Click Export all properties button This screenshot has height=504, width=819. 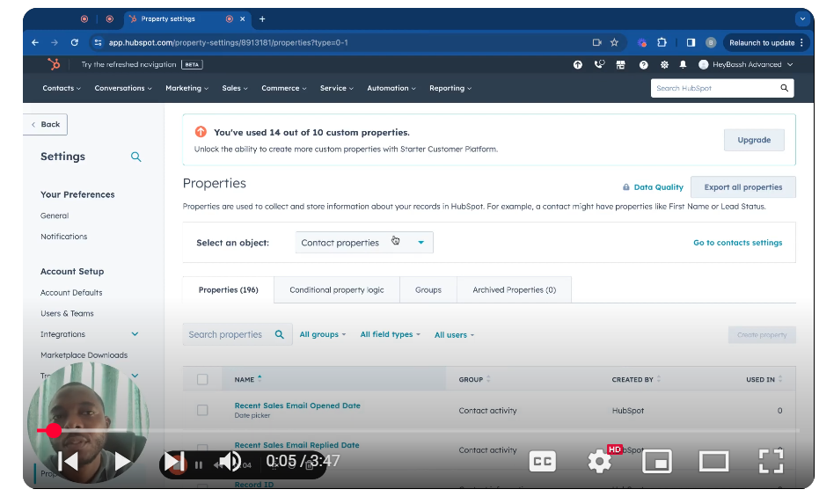[x=742, y=187]
